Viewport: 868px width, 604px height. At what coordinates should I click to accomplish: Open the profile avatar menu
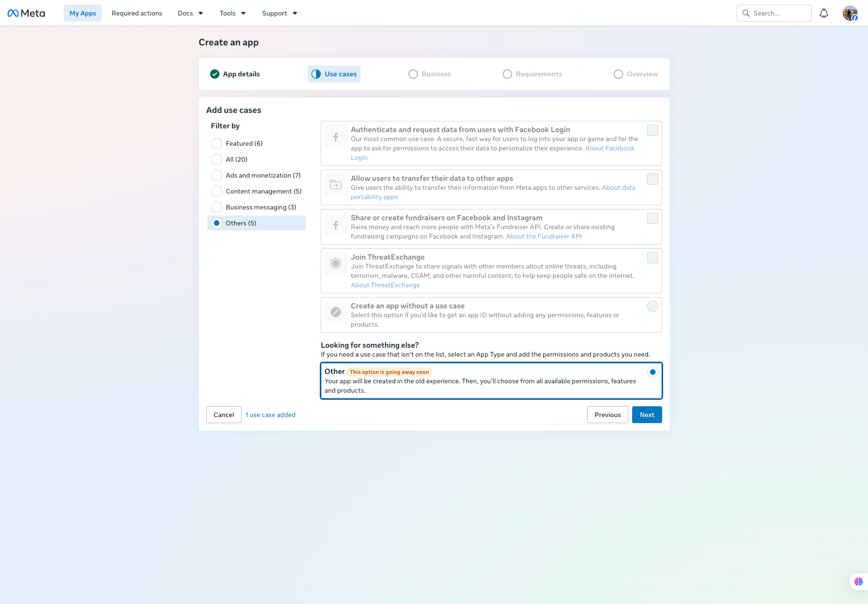click(850, 13)
